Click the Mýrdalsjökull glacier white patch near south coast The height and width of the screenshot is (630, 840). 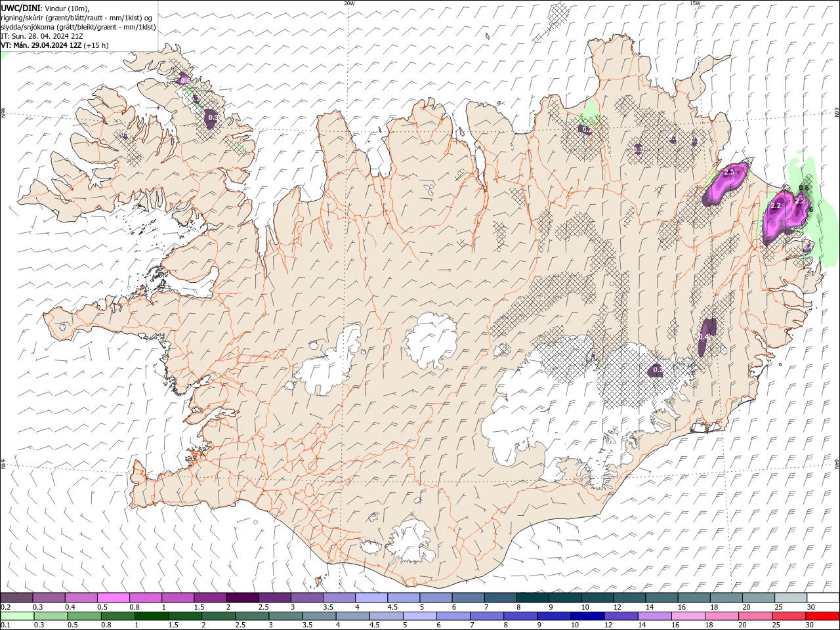(412, 541)
